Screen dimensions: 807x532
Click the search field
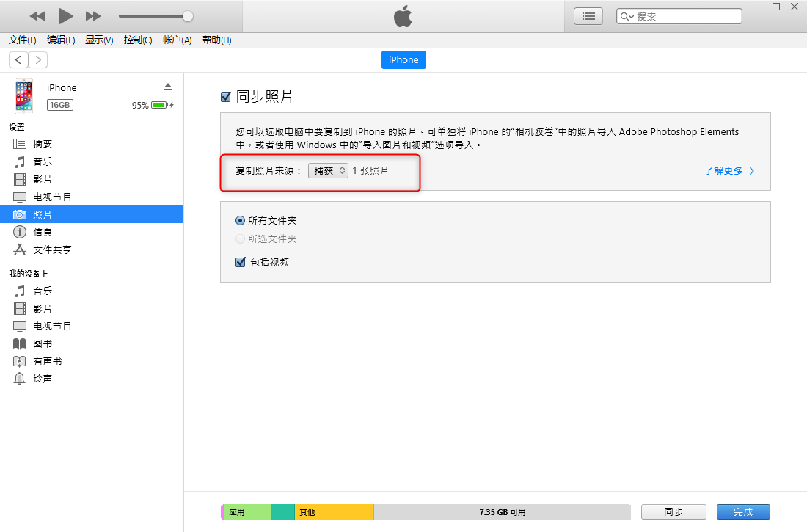[679, 16]
